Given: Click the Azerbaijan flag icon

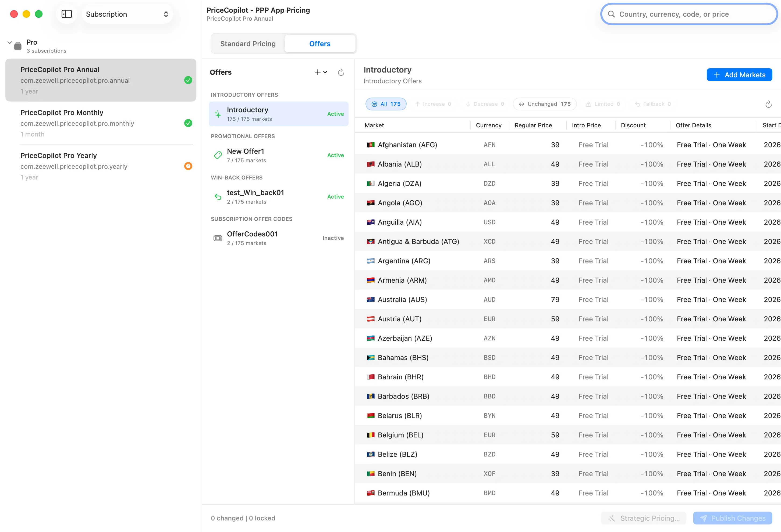Looking at the screenshot, I should click(x=370, y=338).
